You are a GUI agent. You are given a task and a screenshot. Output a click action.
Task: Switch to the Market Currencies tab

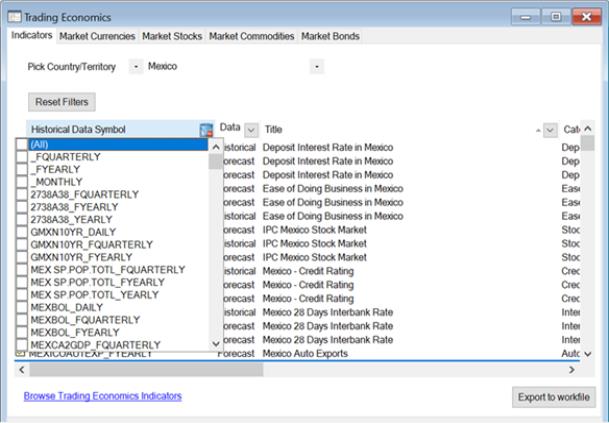tap(98, 36)
